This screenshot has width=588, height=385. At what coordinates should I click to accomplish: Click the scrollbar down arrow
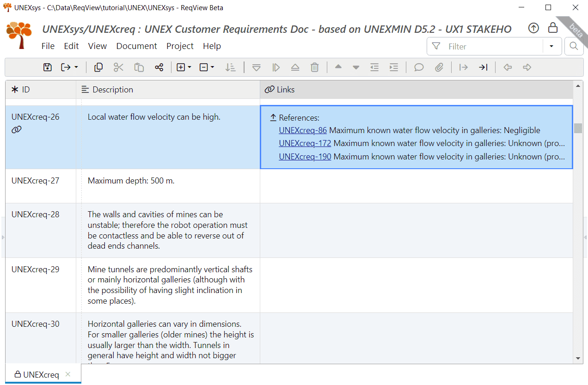(578, 359)
